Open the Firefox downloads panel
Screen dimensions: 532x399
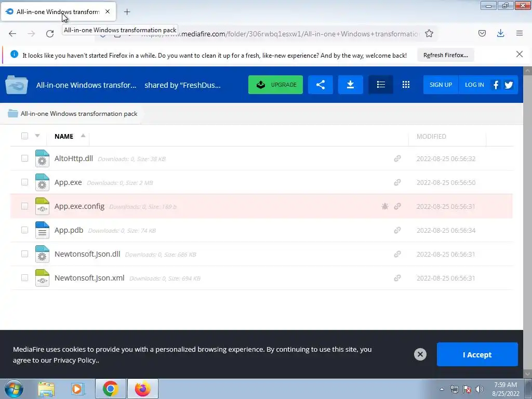[x=500, y=33]
